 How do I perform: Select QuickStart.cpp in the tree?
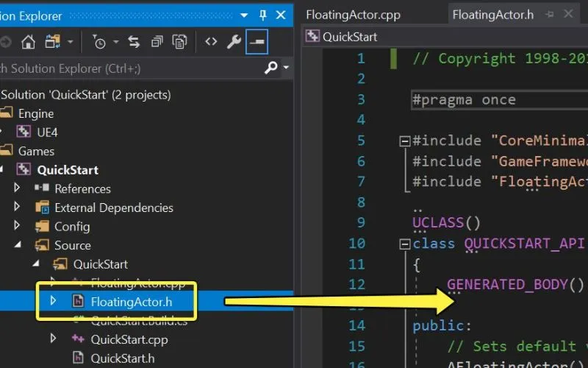click(x=129, y=339)
